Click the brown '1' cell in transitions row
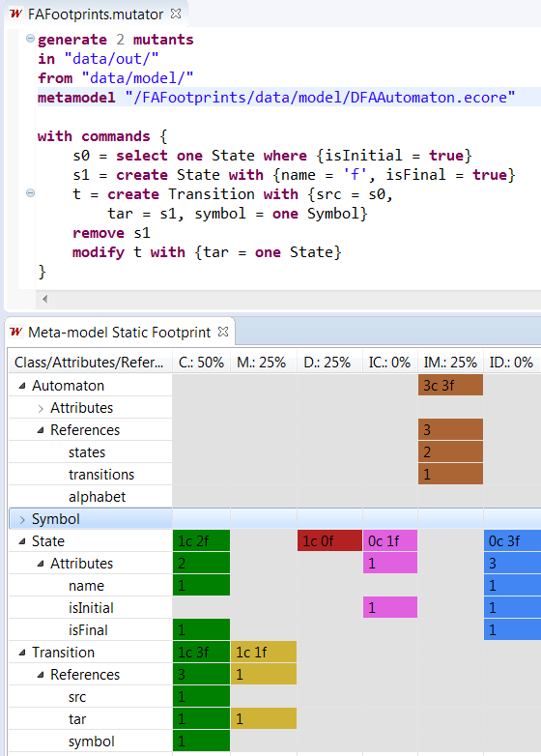The width and height of the screenshot is (541, 756). [x=450, y=475]
